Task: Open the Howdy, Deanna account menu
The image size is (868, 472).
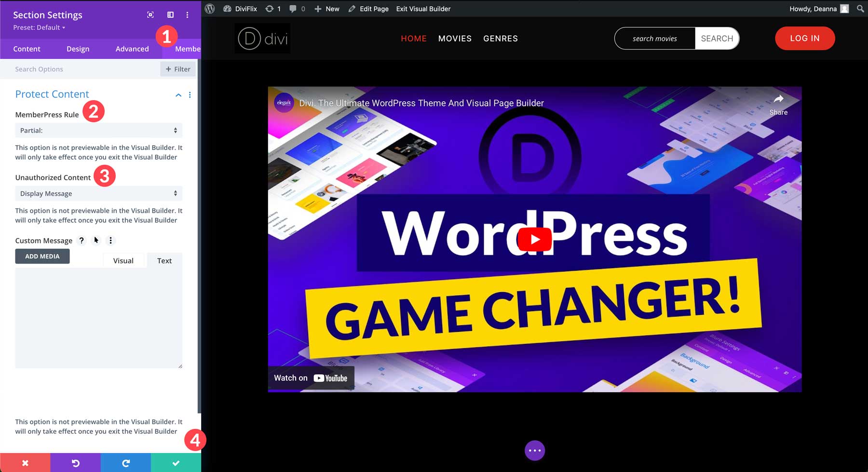Action: pyautogui.click(x=819, y=9)
